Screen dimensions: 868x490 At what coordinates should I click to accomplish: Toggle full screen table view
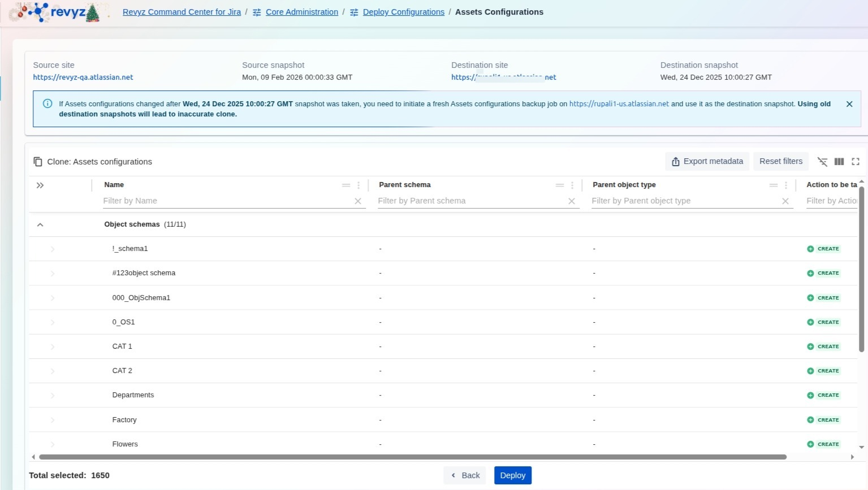(856, 162)
